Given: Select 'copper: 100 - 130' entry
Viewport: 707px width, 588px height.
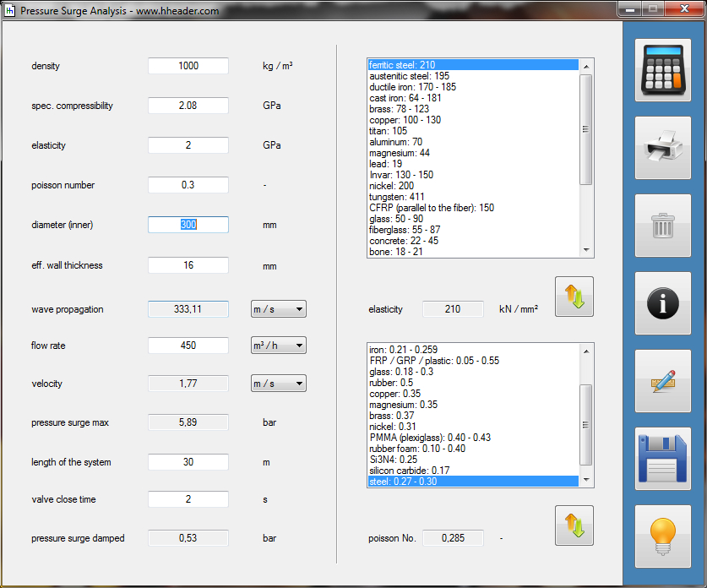Looking at the screenshot, I should [x=473, y=120].
